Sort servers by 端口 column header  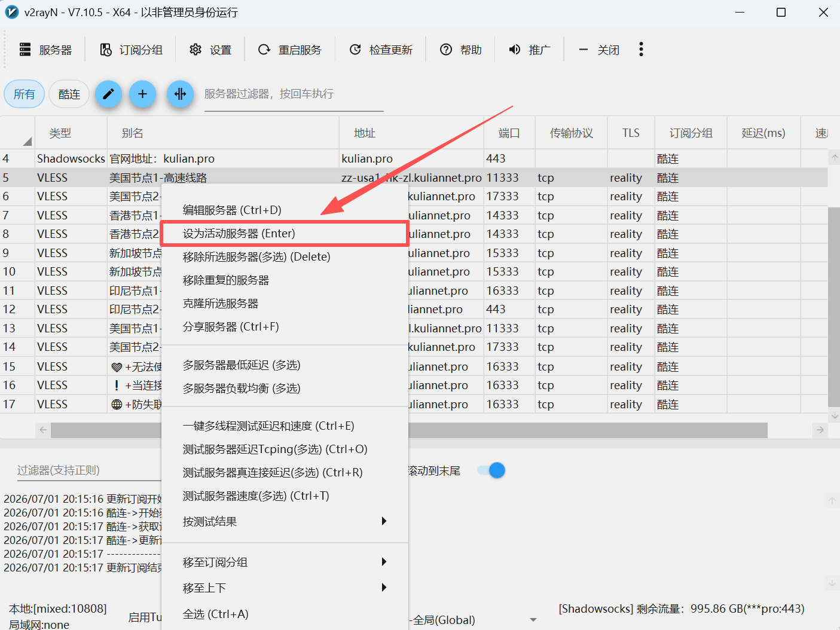[509, 133]
